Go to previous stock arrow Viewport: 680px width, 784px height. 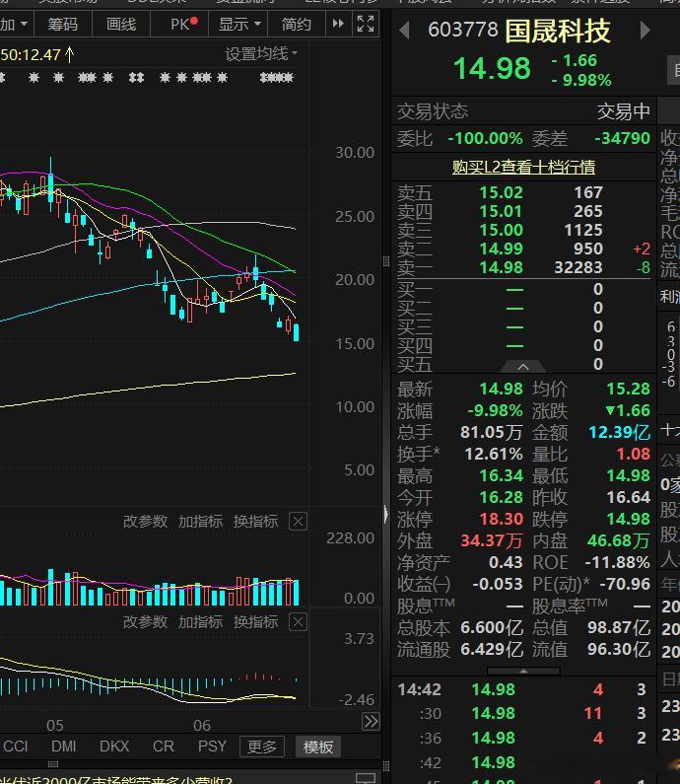[x=404, y=31]
